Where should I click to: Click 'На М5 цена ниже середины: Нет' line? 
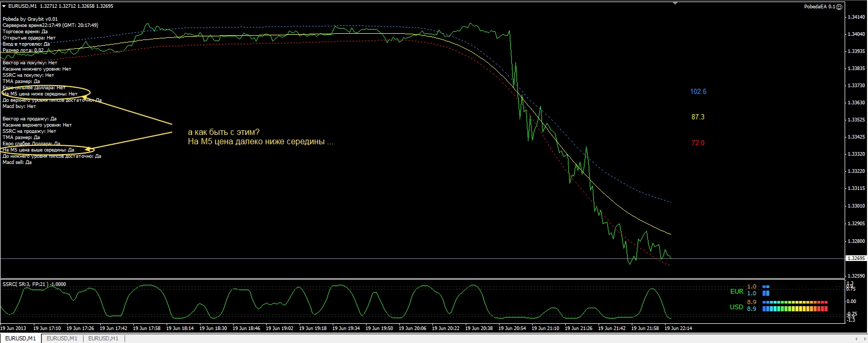pyautogui.click(x=40, y=94)
